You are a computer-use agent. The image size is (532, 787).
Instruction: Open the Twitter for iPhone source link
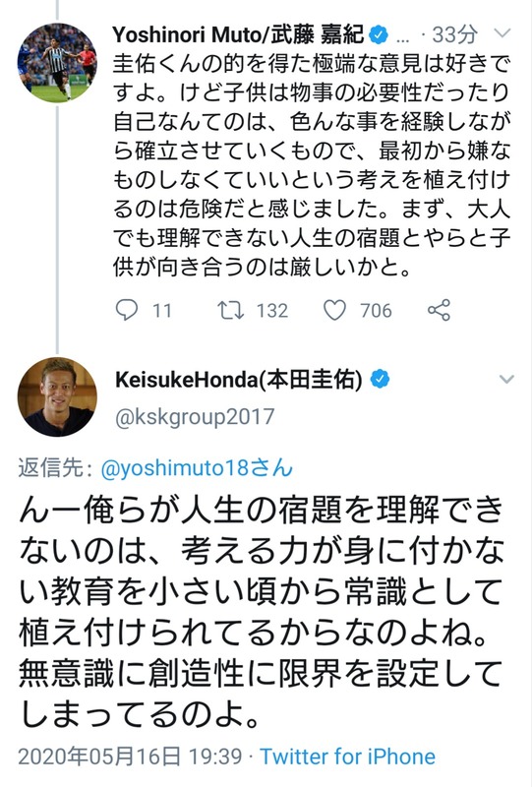click(x=347, y=757)
